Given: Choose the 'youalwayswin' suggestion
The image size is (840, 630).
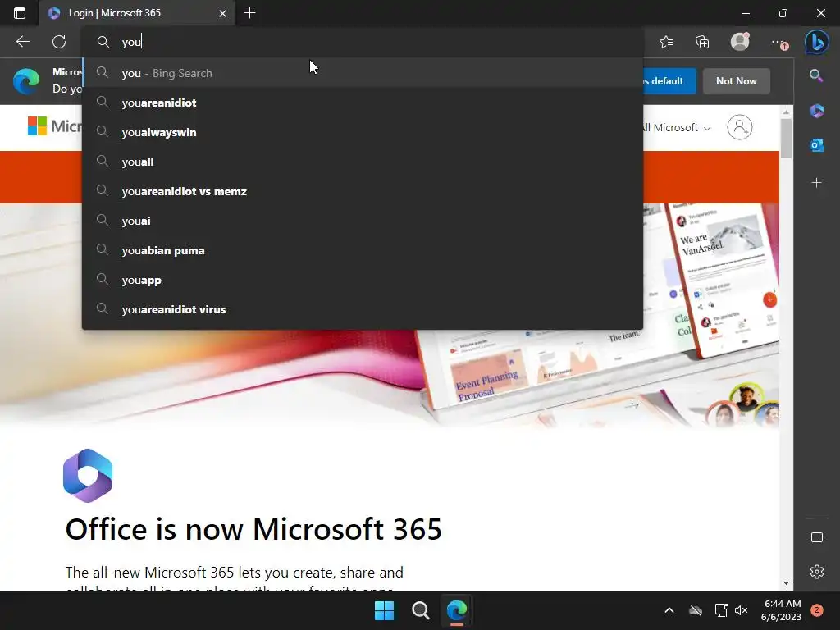Looking at the screenshot, I should tap(363, 132).
